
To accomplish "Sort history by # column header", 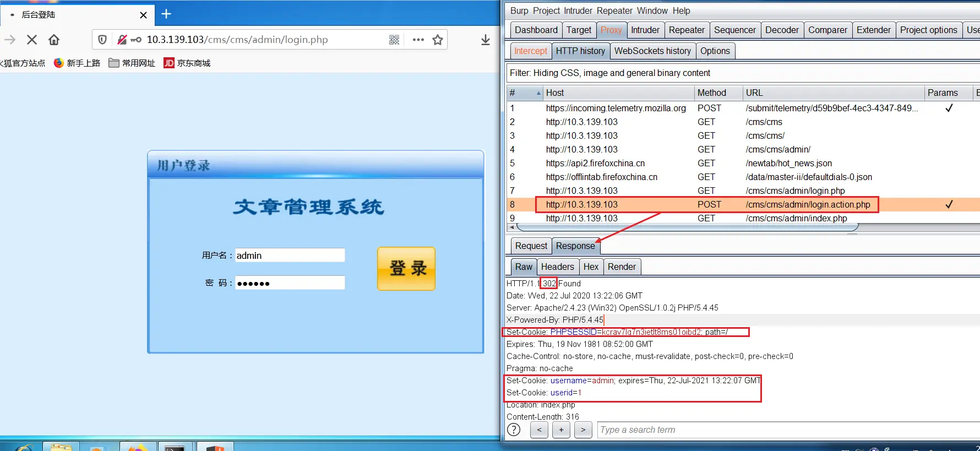I will tap(525, 93).
